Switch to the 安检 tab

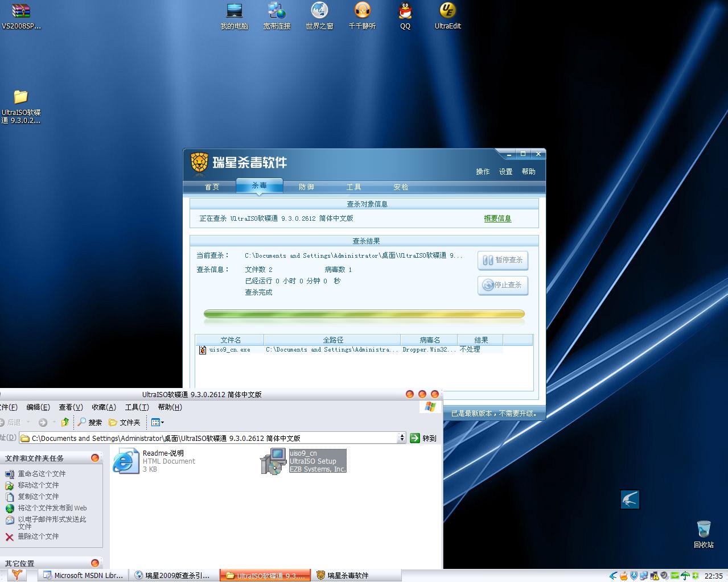click(401, 187)
